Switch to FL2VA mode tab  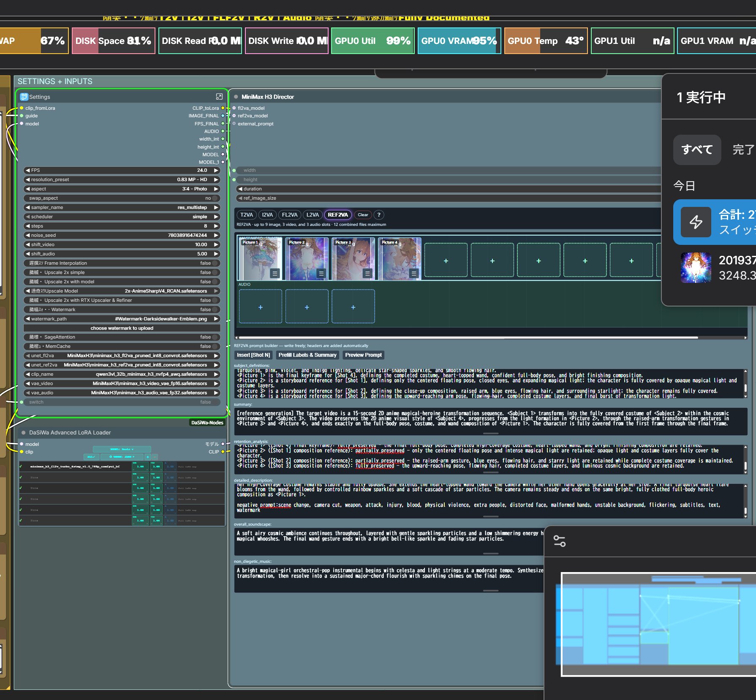point(290,215)
